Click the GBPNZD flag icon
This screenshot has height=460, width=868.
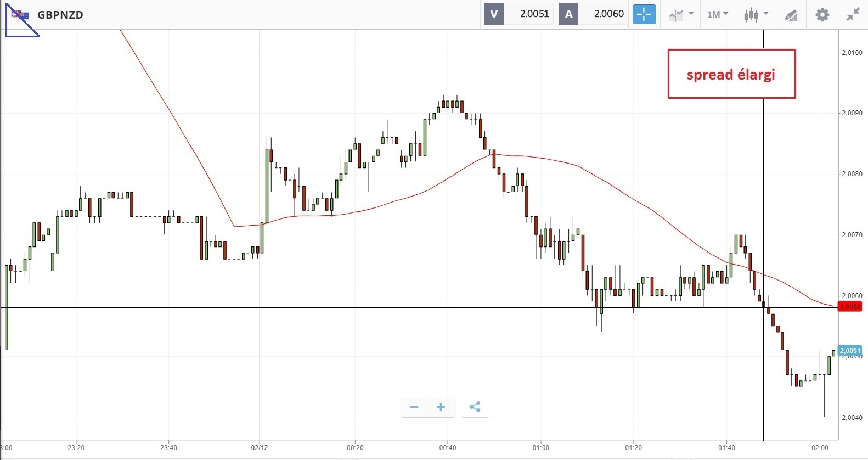point(20,15)
